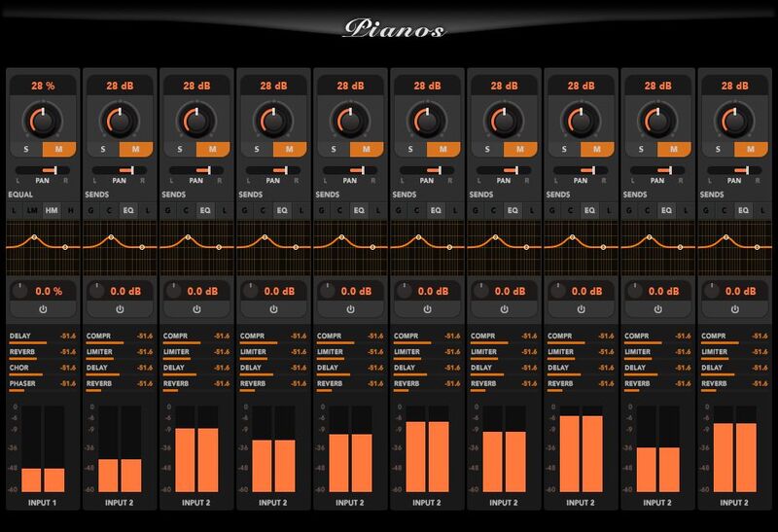Click the large gain knob showing 28 %
Viewport: 778px width, 532px height.
(x=43, y=121)
